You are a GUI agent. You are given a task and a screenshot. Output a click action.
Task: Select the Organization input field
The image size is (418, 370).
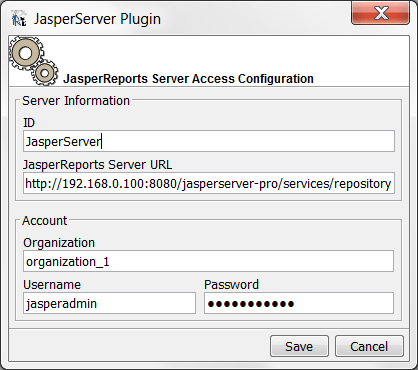pos(208,261)
